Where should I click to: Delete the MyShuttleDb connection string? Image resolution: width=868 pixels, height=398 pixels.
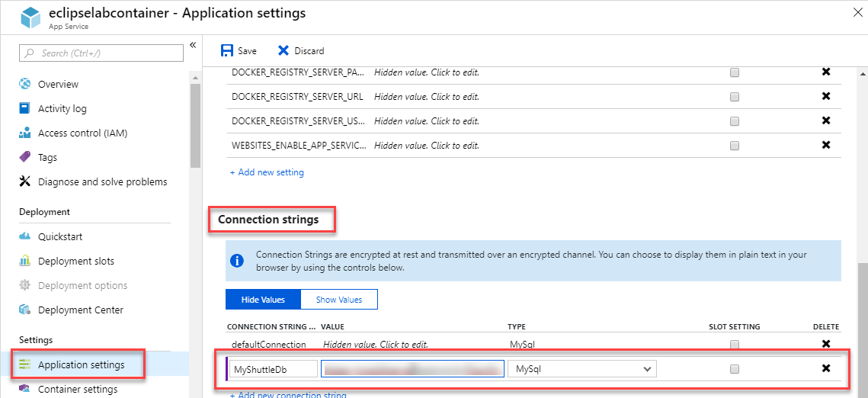pos(826,369)
